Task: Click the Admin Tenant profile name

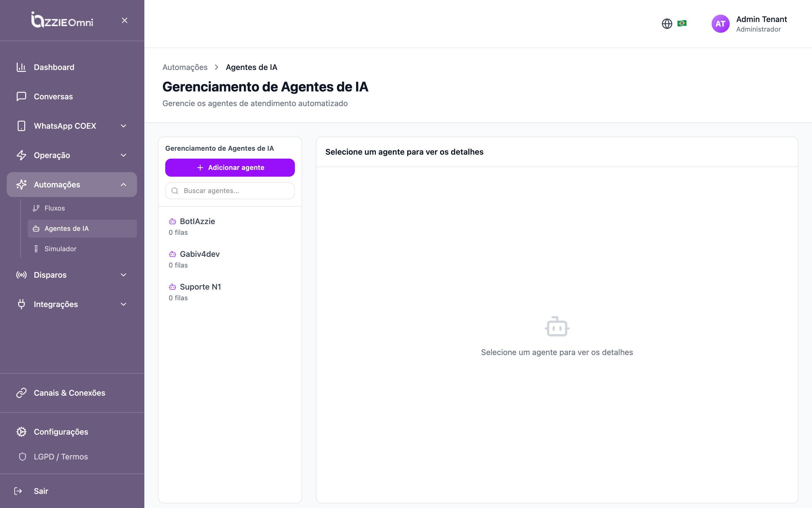Action: click(761, 19)
